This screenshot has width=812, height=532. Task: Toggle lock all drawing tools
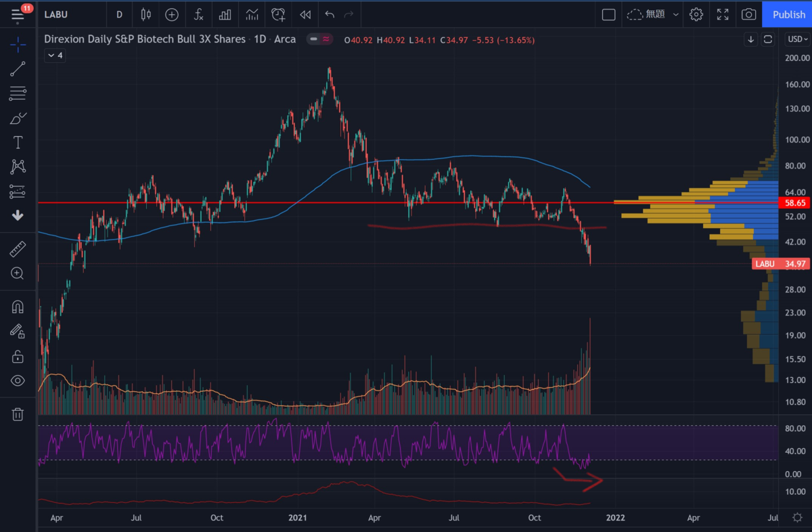(18, 356)
